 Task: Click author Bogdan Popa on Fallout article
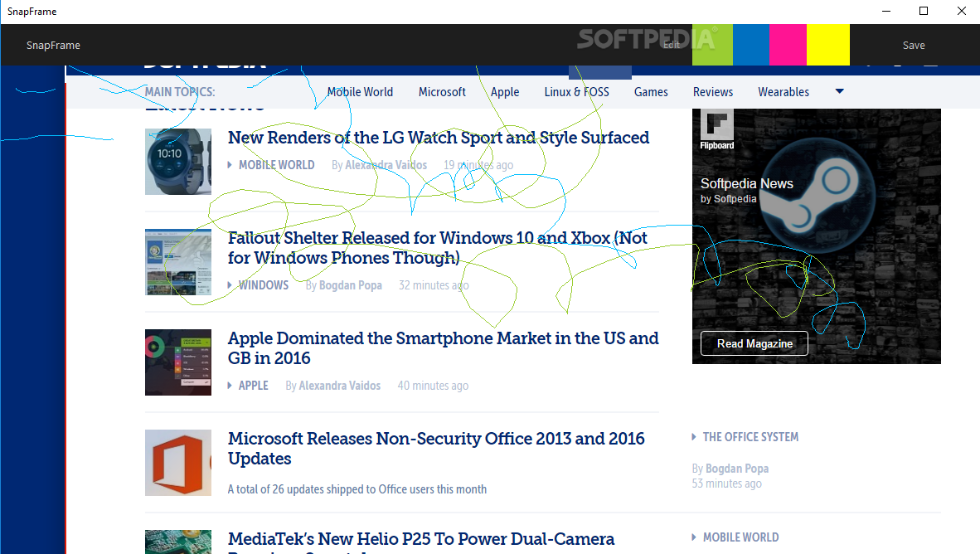point(350,285)
